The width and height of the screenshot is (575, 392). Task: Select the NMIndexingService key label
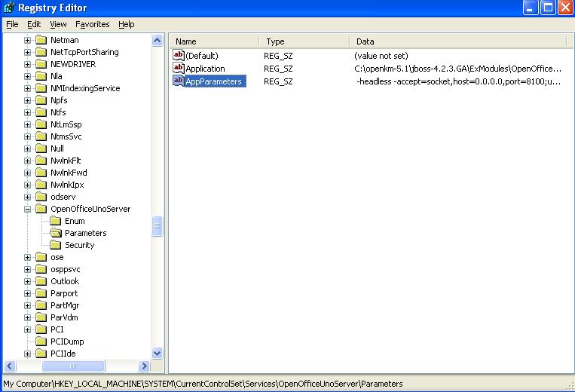(85, 88)
